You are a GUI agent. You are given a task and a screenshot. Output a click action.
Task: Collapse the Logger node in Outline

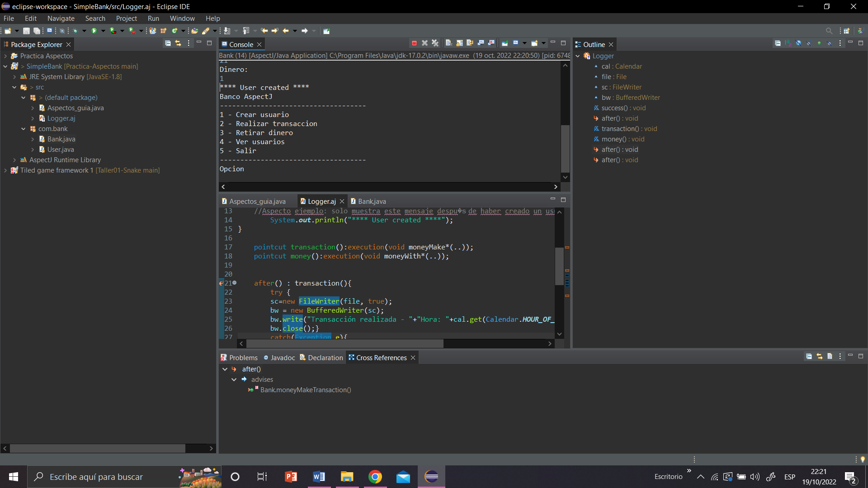[x=579, y=56]
